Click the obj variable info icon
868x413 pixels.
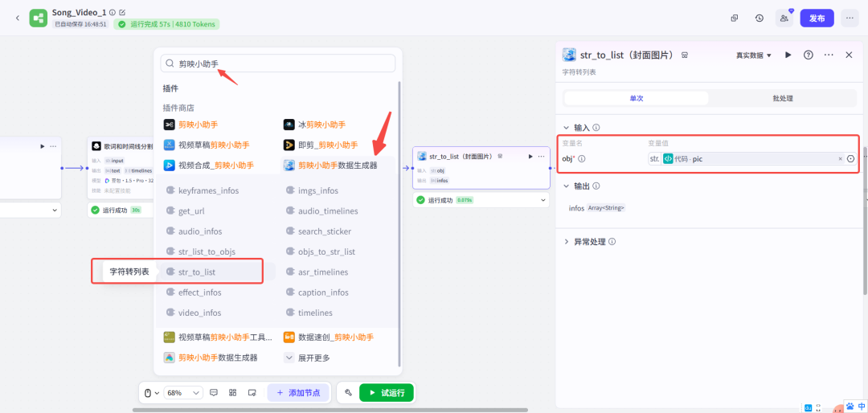[x=582, y=159]
